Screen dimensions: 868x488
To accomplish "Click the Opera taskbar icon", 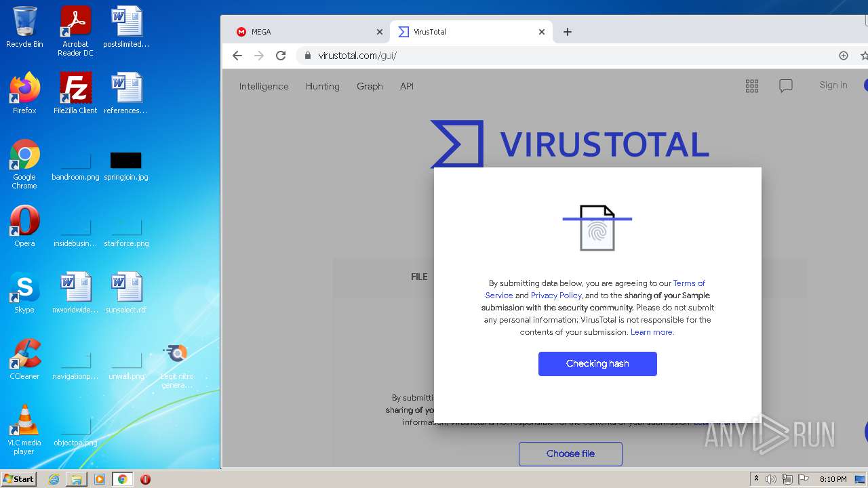I will coord(145,479).
